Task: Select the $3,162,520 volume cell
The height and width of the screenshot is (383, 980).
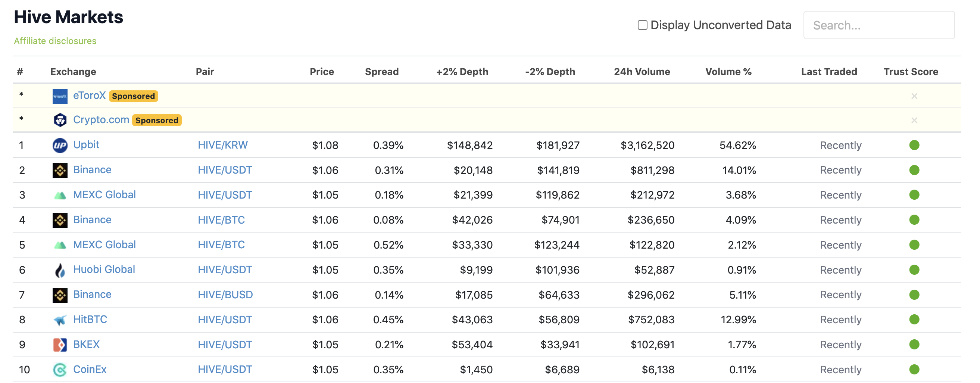Action: (647, 145)
